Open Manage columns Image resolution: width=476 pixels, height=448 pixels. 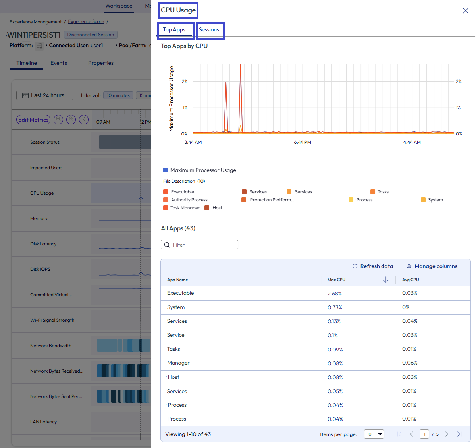pyautogui.click(x=432, y=266)
